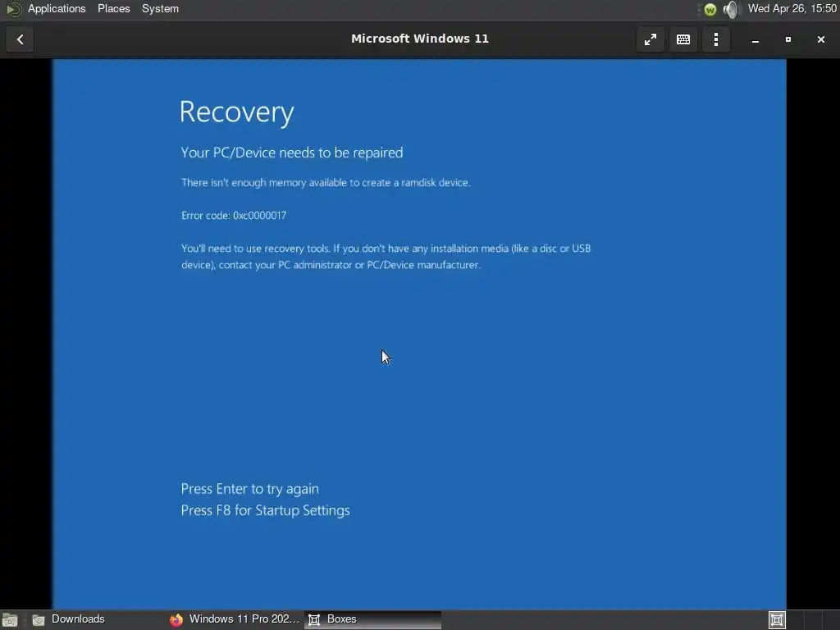Open the Applications menu

[x=57, y=8]
